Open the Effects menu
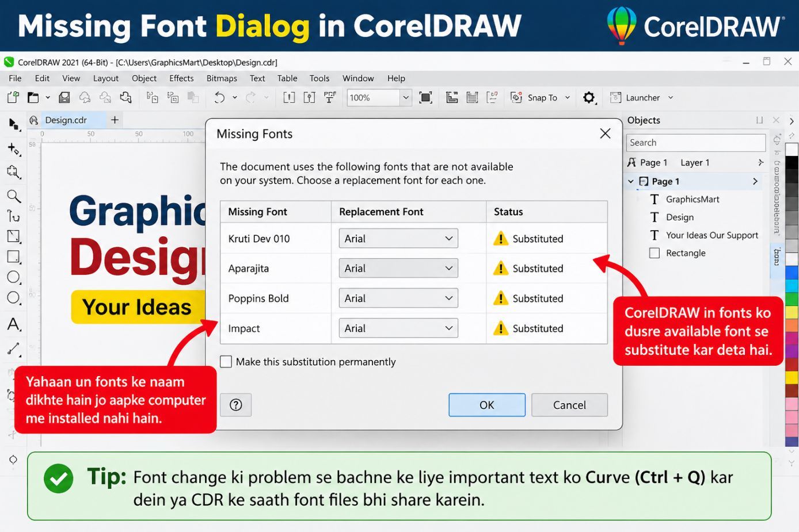The width and height of the screenshot is (799, 532). pos(181,78)
